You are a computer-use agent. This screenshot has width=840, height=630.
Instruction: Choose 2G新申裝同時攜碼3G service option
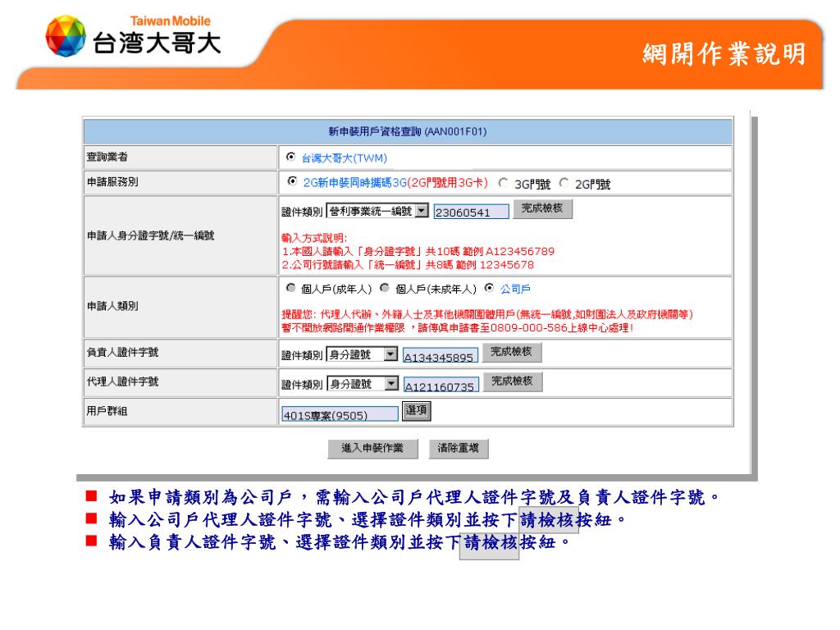292,181
